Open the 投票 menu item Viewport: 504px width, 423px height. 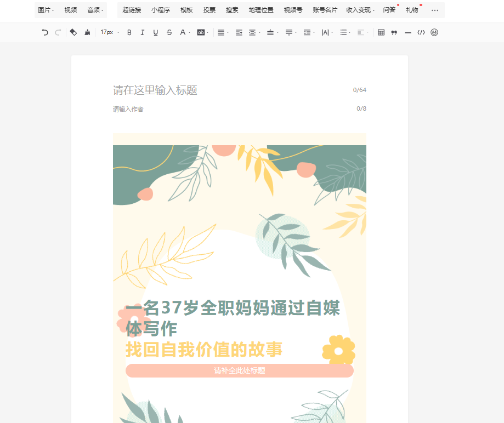coord(209,10)
